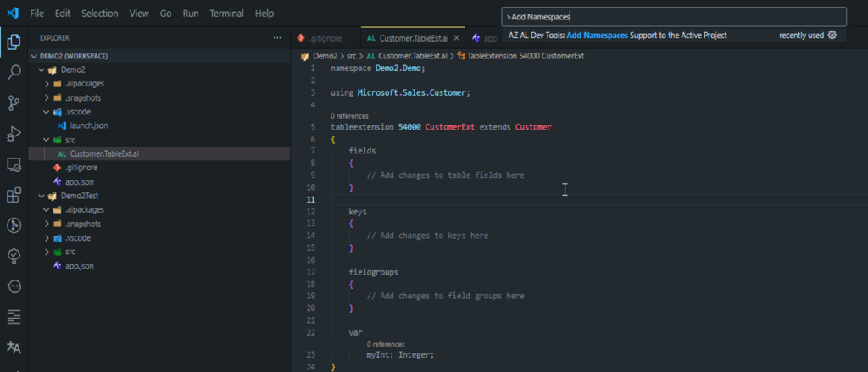Click the fieldgroups keyword in code
The height and width of the screenshot is (372, 868).
click(x=374, y=272)
